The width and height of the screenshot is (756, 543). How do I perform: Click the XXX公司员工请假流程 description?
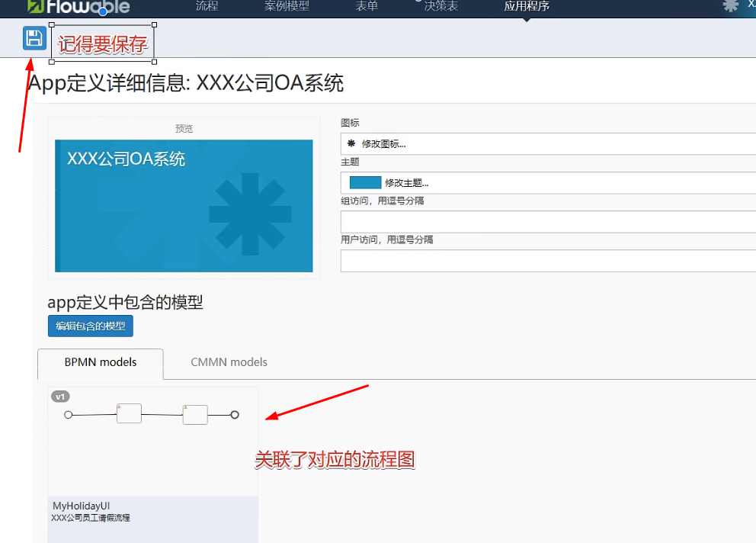click(x=91, y=518)
